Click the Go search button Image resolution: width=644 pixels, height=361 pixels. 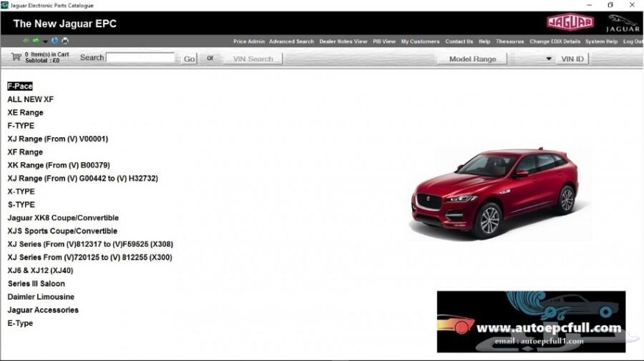pyautogui.click(x=189, y=59)
